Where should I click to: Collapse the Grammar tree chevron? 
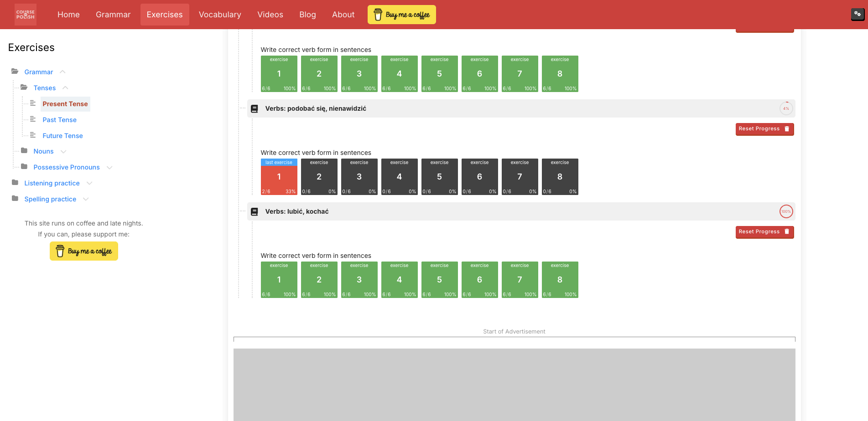click(x=62, y=72)
